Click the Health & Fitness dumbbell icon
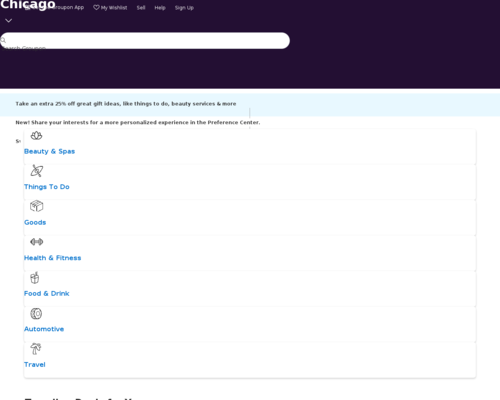The width and height of the screenshot is (500, 400). [36, 242]
